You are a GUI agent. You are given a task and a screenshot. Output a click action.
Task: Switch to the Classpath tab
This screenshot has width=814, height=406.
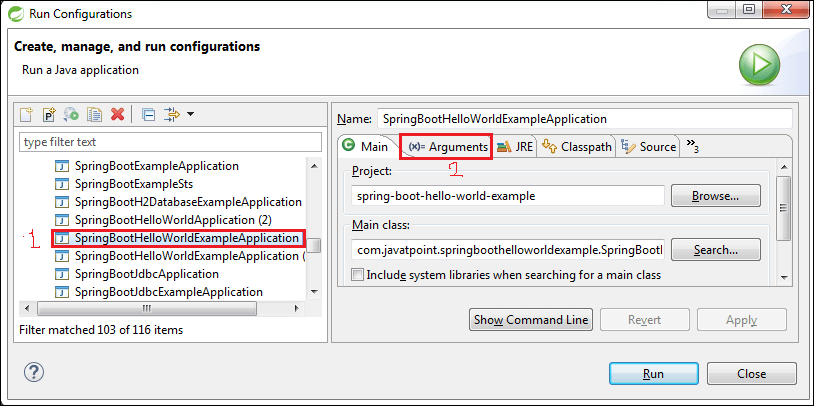pos(577,147)
